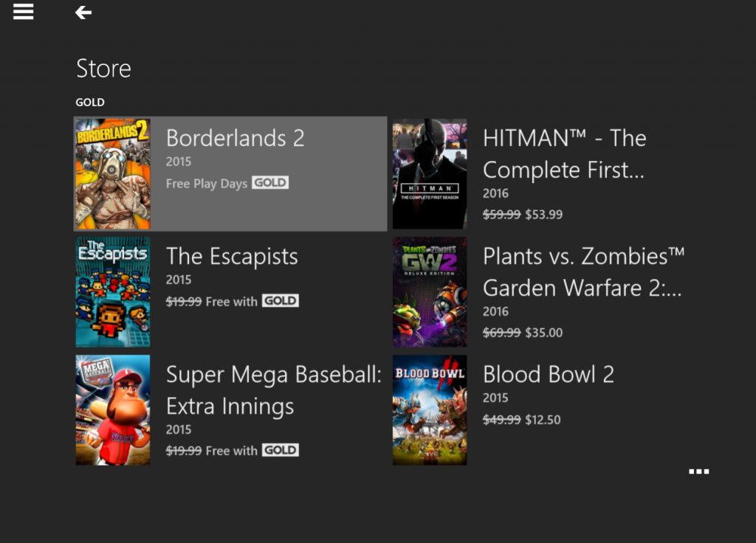This screenshot has width=756, height=543.
Task: Click the Free Play Days label on Borderlands 2
Action: [205, 182]
